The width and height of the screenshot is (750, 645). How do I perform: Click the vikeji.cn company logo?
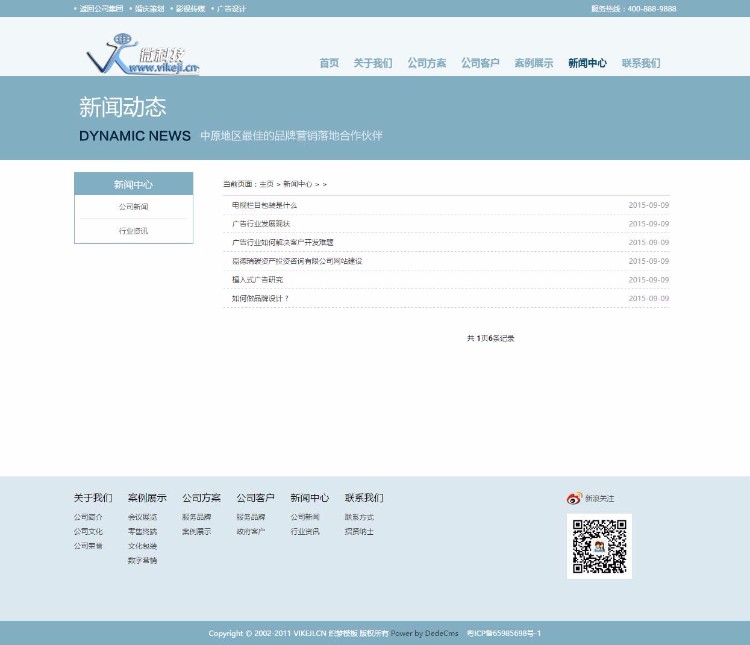[x=142, y=54]
